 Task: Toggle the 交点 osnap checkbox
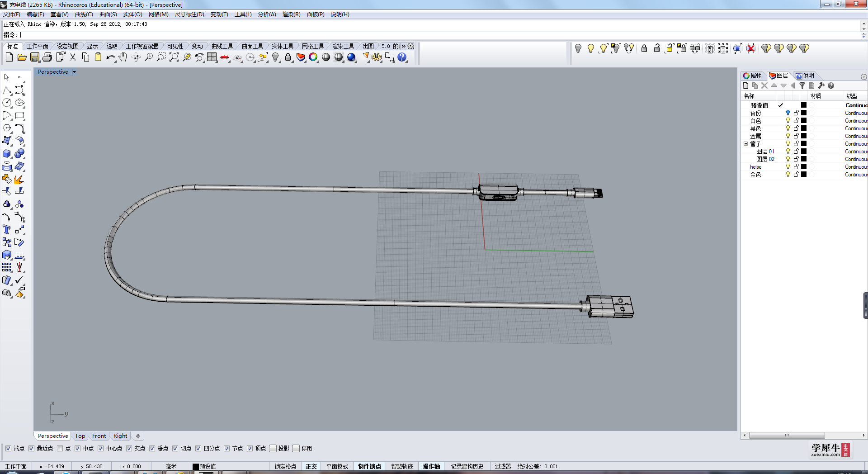click(129, 448)
